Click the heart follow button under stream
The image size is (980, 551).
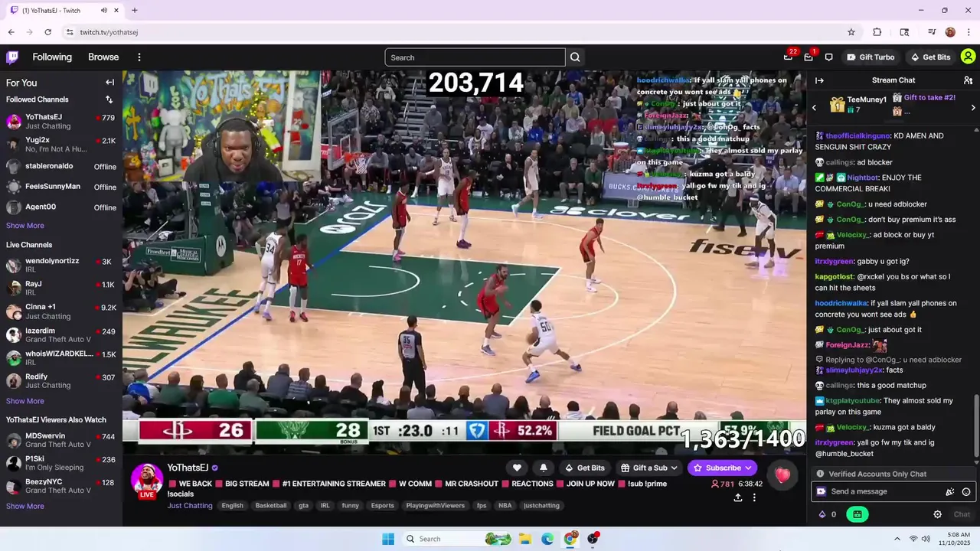coord(517,468)
